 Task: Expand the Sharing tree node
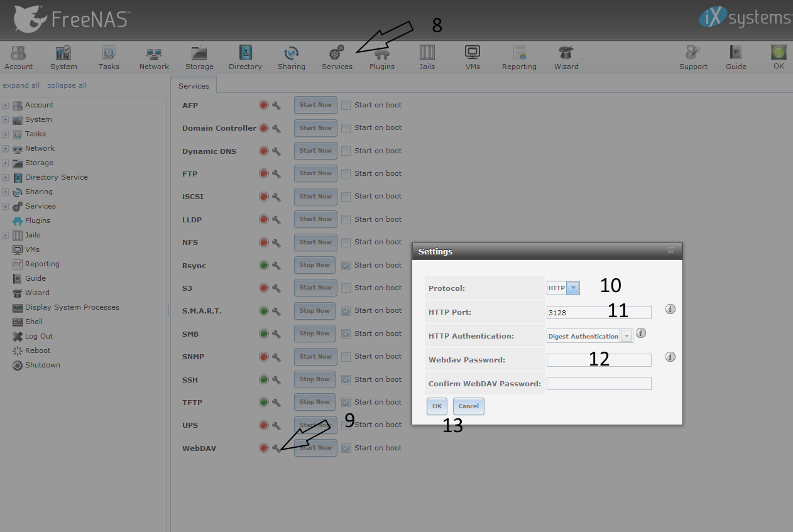[5, 192]
